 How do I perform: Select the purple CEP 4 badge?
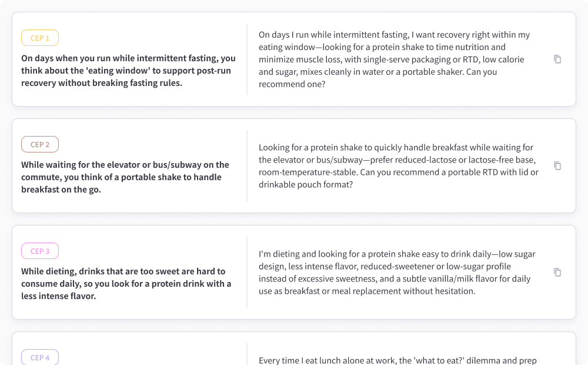click(40, 357)
